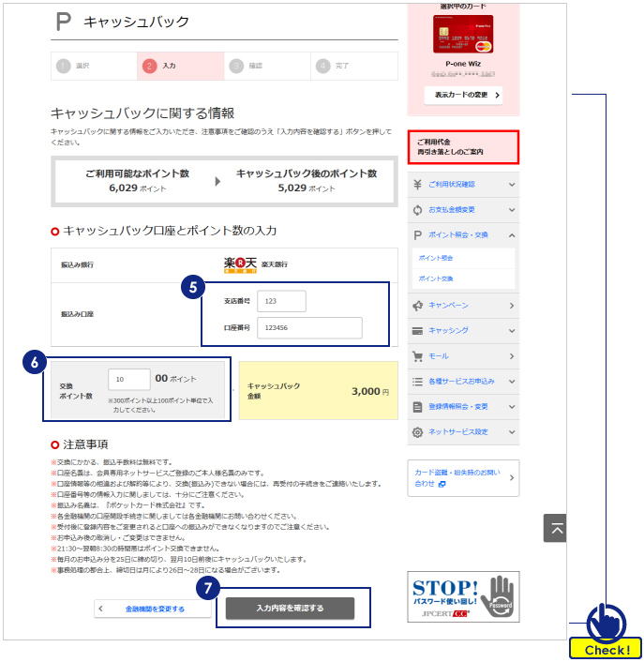
Task: Open ポイント交換 in the sidebar submenu
Action: (436, 278)
